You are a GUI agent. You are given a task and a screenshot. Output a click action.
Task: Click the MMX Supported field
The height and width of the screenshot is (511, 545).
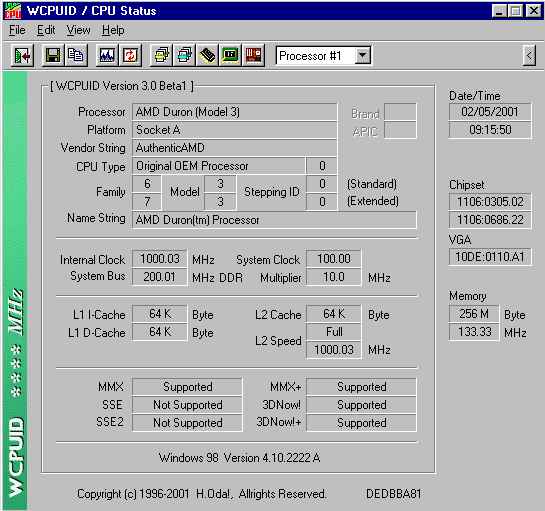point(187,387)
